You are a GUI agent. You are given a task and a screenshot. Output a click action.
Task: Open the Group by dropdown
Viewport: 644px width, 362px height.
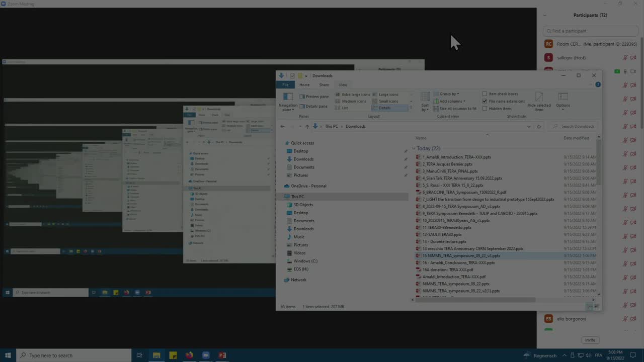tap(446, 94)
